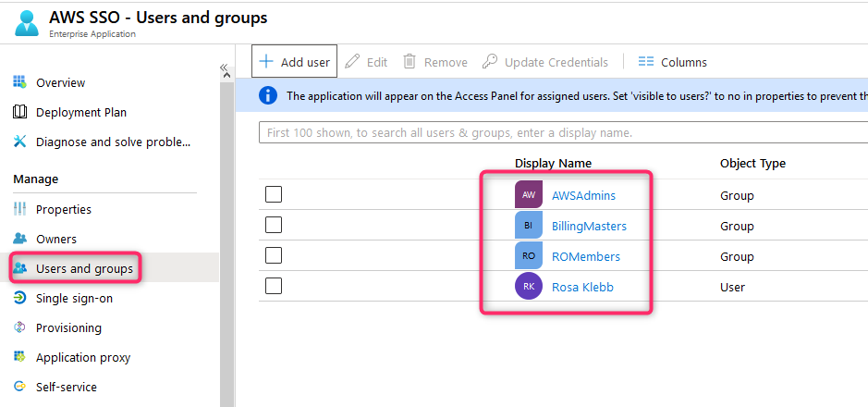Click the Display Name column header
868x407 pixels.
point(553,164)
